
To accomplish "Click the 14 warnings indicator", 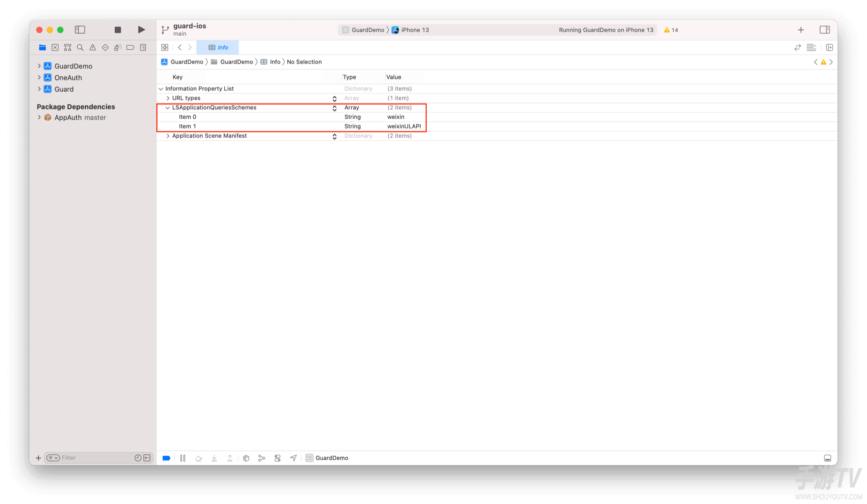I will tap(671, 30).
